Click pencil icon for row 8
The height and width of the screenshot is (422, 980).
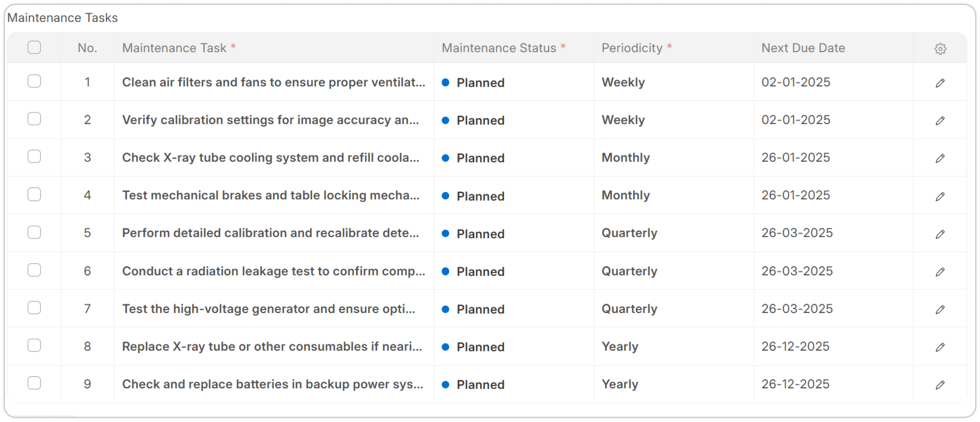940,347
